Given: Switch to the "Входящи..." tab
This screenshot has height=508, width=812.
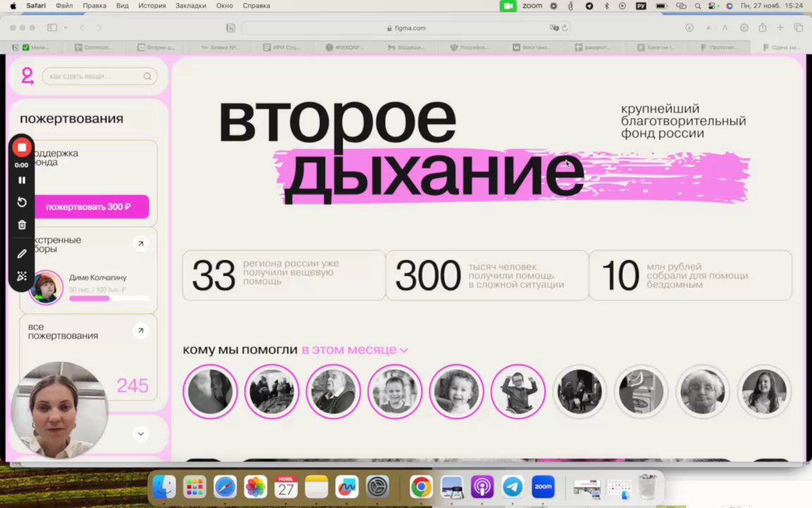Looking at the screenshot, I should tap(406, 47).
